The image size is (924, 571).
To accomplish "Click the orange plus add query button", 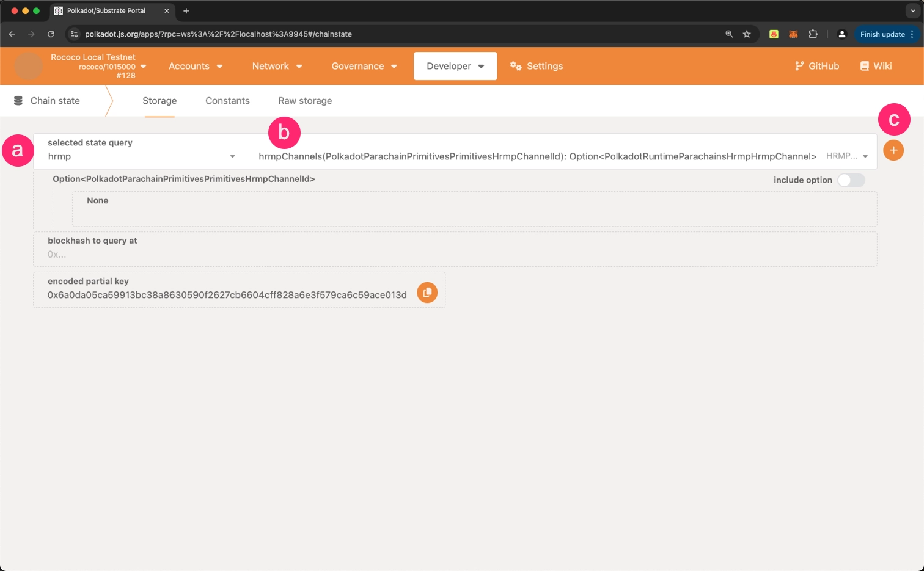I will tap(893, 150).
